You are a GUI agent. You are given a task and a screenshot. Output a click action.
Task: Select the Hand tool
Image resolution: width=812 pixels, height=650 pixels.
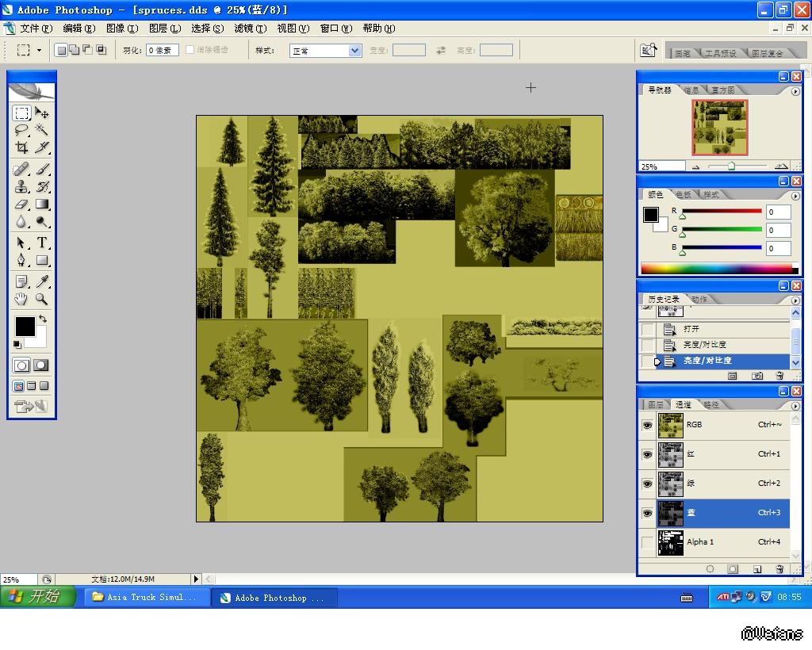pos(21,299)
